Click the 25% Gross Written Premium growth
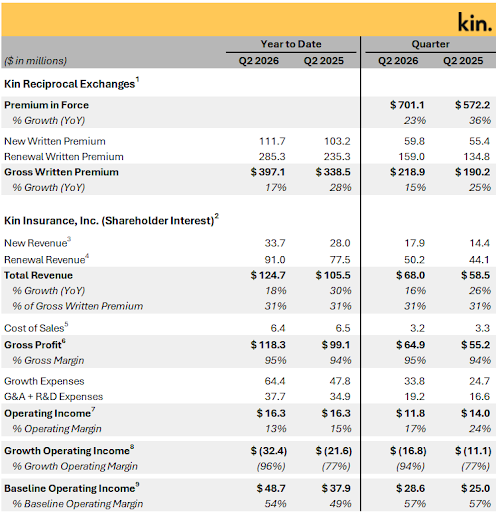 click(x=480, y=187)
